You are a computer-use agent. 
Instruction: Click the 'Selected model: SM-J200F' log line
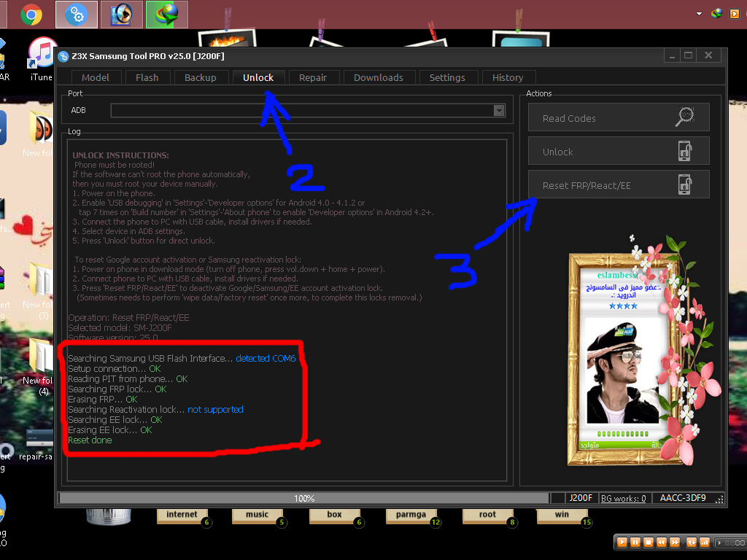pyautogui.click(x=120, y=328)
